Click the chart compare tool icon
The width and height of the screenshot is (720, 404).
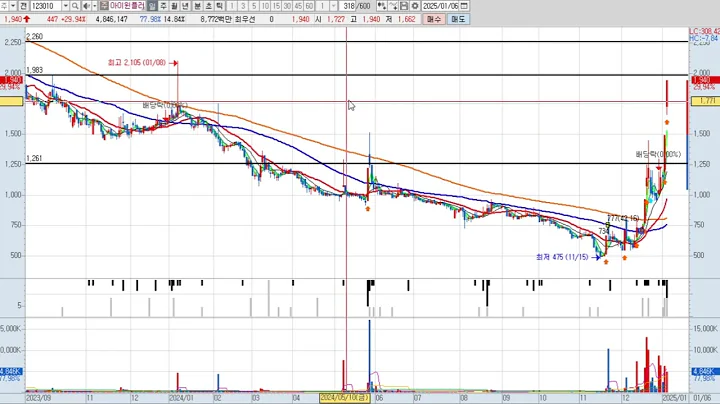click(x=382, y=6)
